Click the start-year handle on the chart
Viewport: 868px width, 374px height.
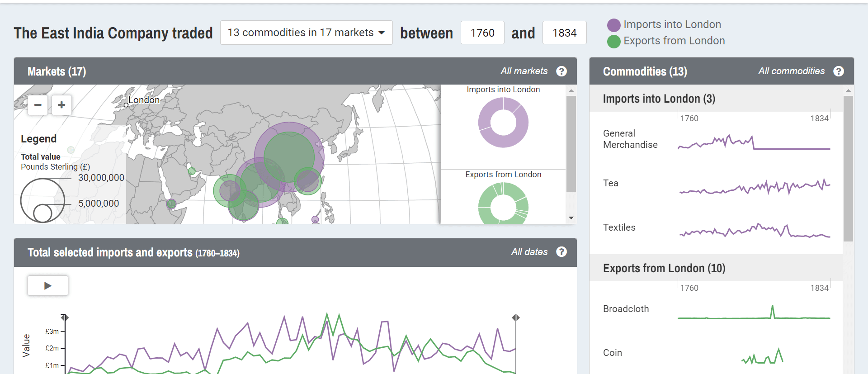pos(65,317)
